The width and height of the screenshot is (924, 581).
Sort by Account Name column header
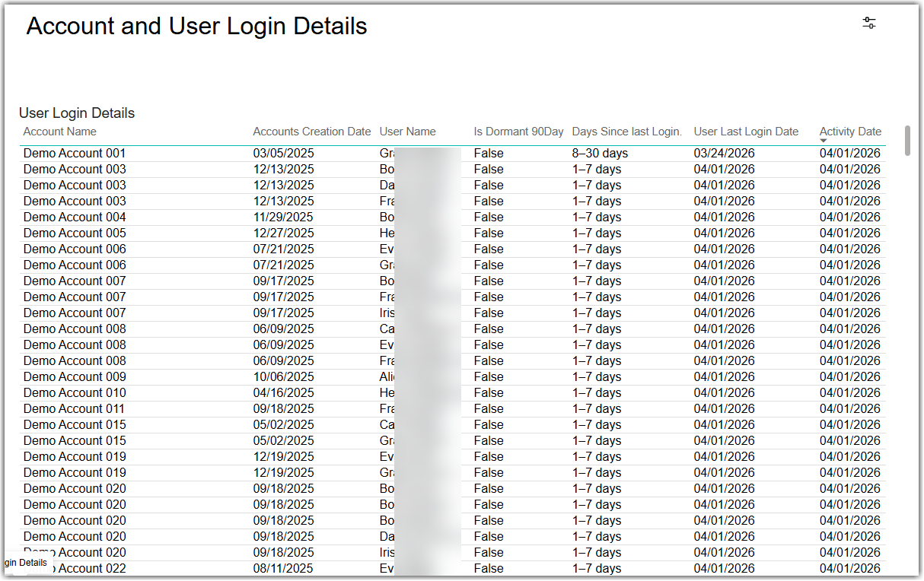60,132
